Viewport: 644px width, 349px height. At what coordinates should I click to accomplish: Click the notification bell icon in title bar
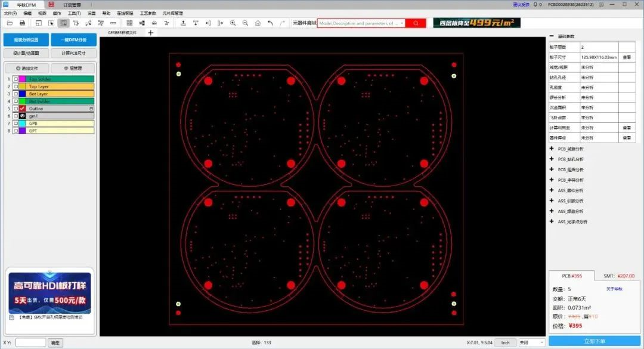[535, 5]
